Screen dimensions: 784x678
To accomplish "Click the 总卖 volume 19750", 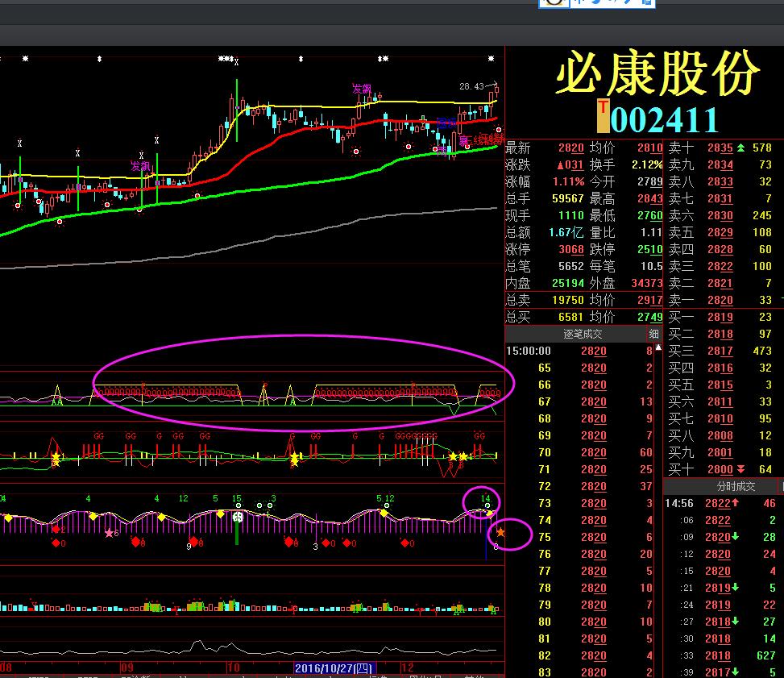I will (567, 300).
